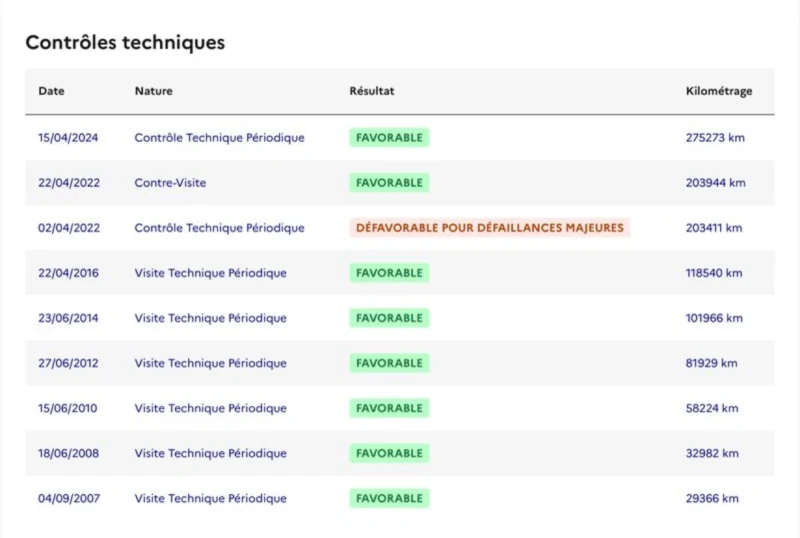800x538 pixels.
Task: Click the Kilométrage column header
Action: click(x=718, y=91)
